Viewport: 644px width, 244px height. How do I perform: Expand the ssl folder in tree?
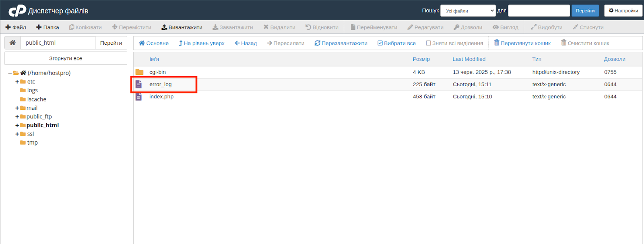(x=17, y=134)
